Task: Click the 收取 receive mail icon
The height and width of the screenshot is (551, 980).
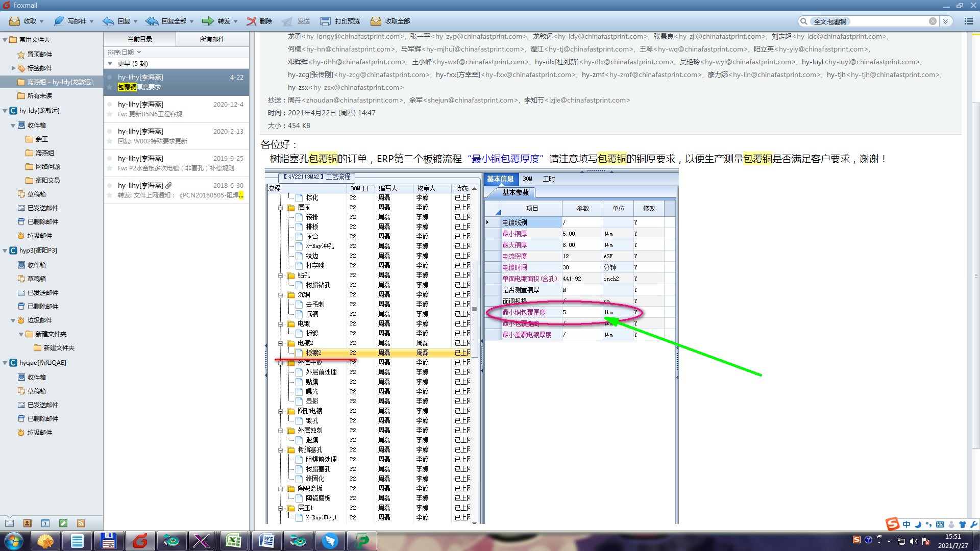Action: pos(15,21)
